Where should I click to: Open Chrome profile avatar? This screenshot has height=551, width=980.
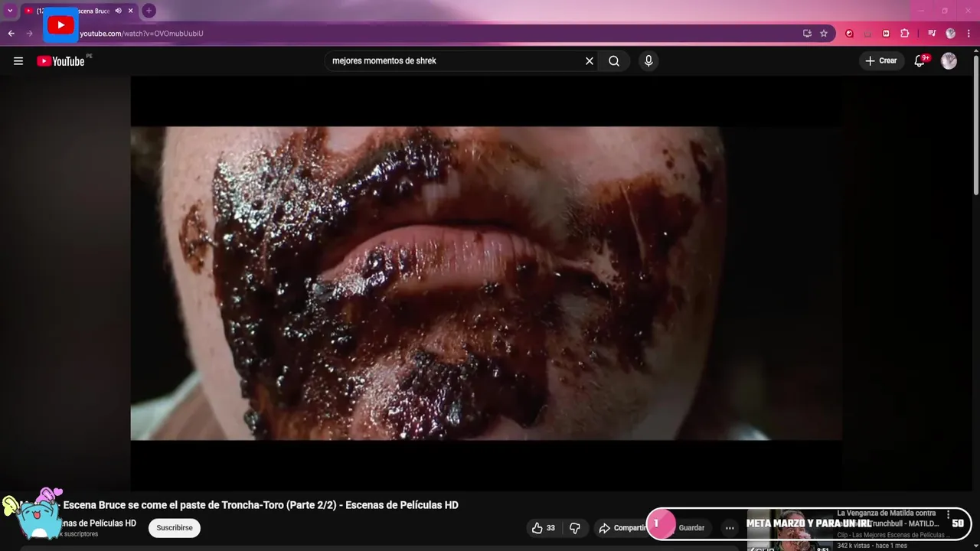(951, 34)
